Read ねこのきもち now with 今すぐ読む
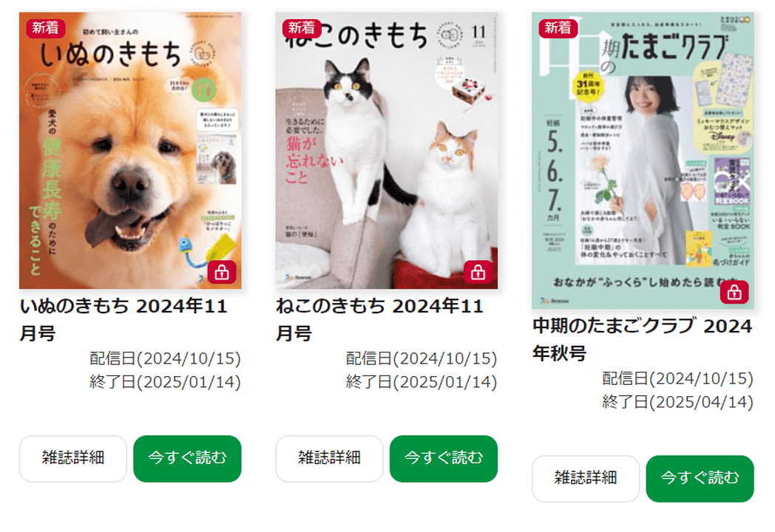 pyautogui.click(x=444, y=458)
